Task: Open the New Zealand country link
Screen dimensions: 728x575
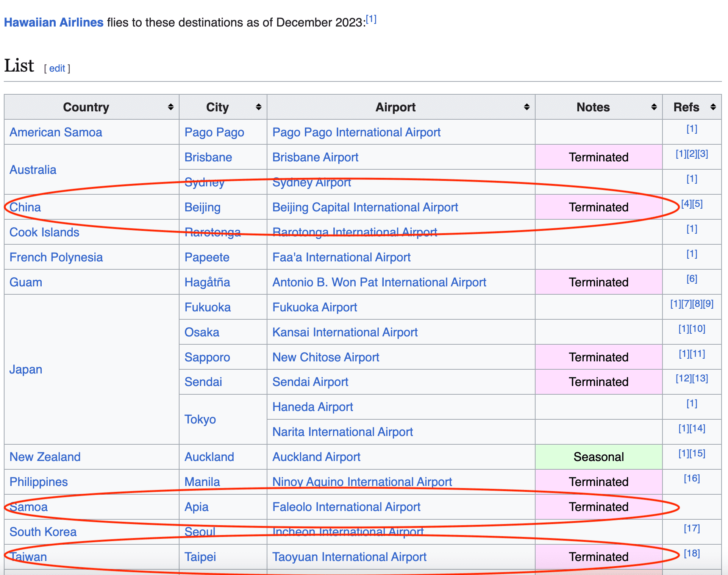Action: point(45,457)
